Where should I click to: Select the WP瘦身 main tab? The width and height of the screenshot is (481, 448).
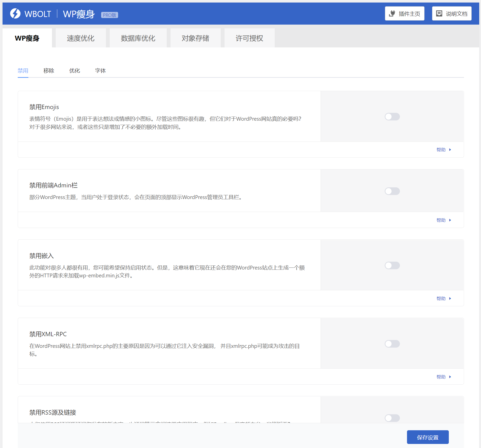click(x=27, y=38)
